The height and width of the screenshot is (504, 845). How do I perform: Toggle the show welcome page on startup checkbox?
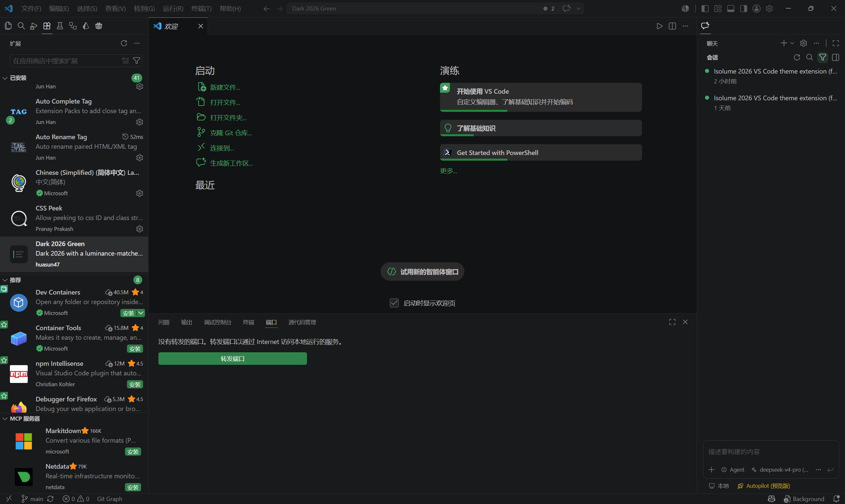[394, 303]
